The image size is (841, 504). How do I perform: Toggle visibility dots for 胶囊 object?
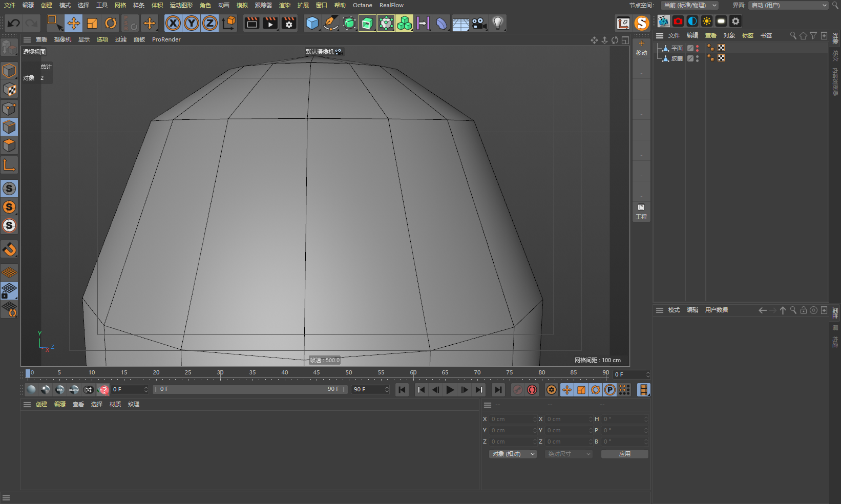click(x=697, y=58)
